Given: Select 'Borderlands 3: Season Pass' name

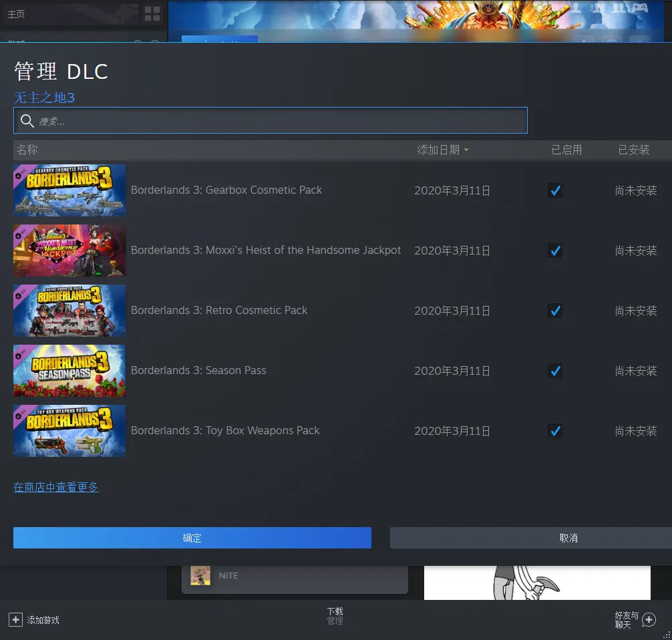Looking at the screenshot, I should (x=198, y=370).
